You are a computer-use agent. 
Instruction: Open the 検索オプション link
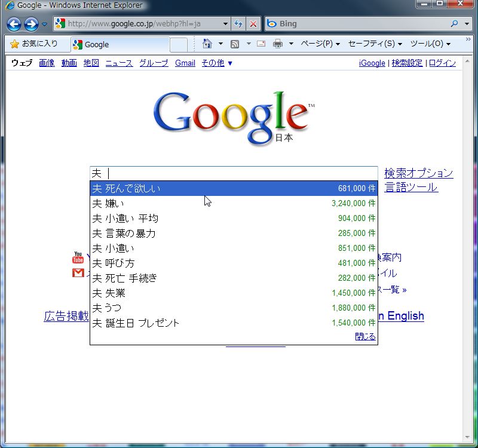point(418,173)
